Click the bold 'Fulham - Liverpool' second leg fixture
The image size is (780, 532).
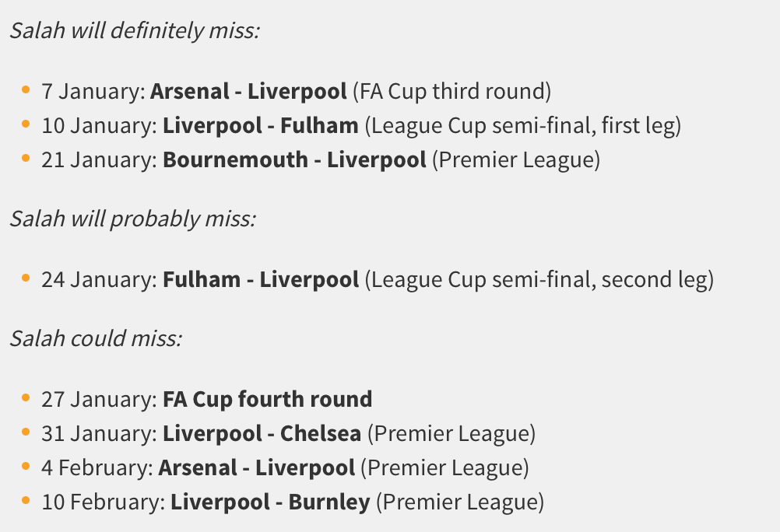point(261,279)
